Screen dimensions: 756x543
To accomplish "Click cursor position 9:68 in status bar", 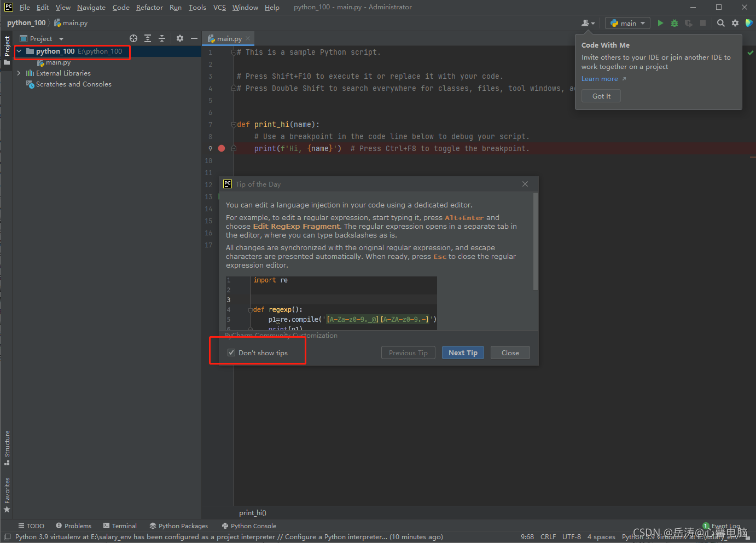I will [x=527, y=536].
